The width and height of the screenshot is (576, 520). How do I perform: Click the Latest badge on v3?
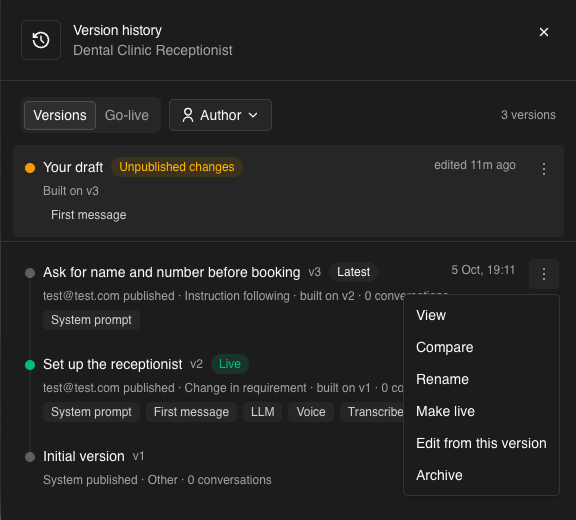click(x=353, y=272)
